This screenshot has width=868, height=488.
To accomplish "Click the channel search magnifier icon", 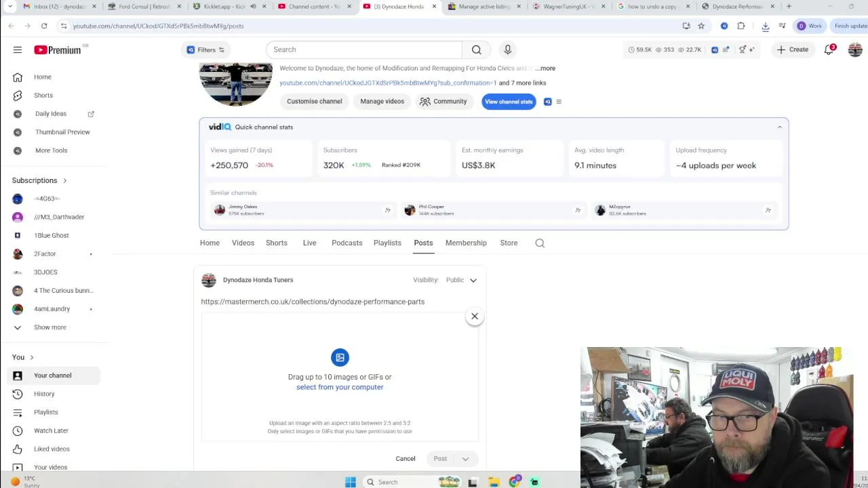I will click(x=540, y=243).
